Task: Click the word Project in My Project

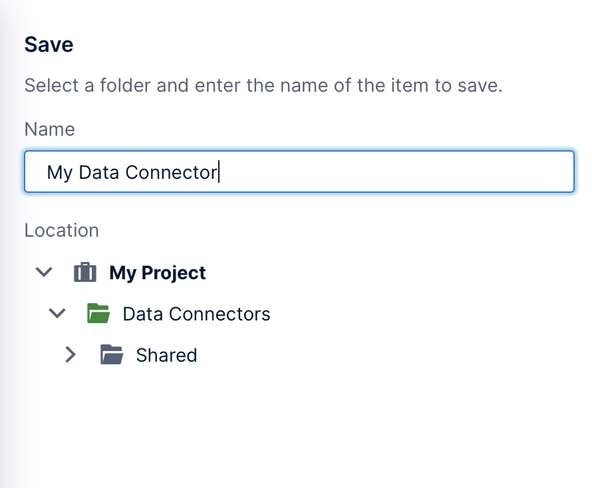Action: 174,273
